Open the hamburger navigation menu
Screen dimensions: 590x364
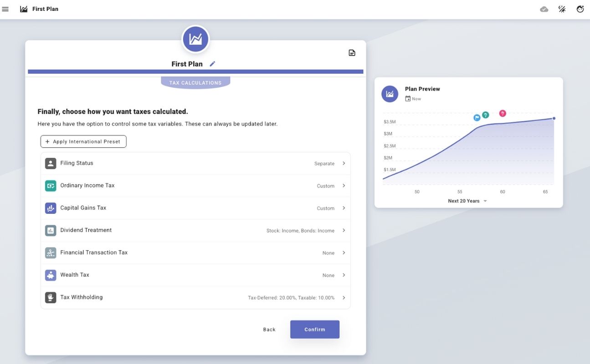click(5, 9)
